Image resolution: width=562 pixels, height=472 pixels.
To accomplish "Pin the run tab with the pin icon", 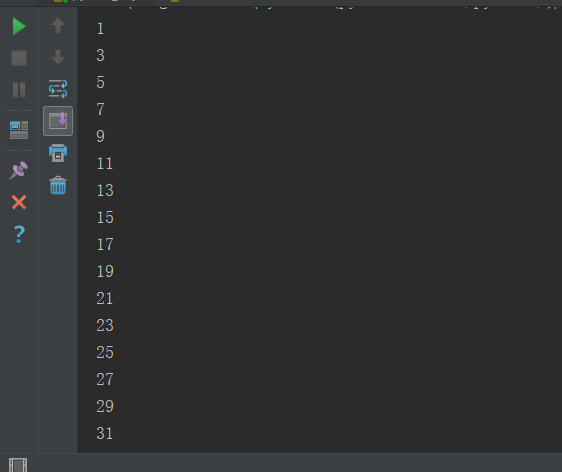I will click(x=19, y=170).
